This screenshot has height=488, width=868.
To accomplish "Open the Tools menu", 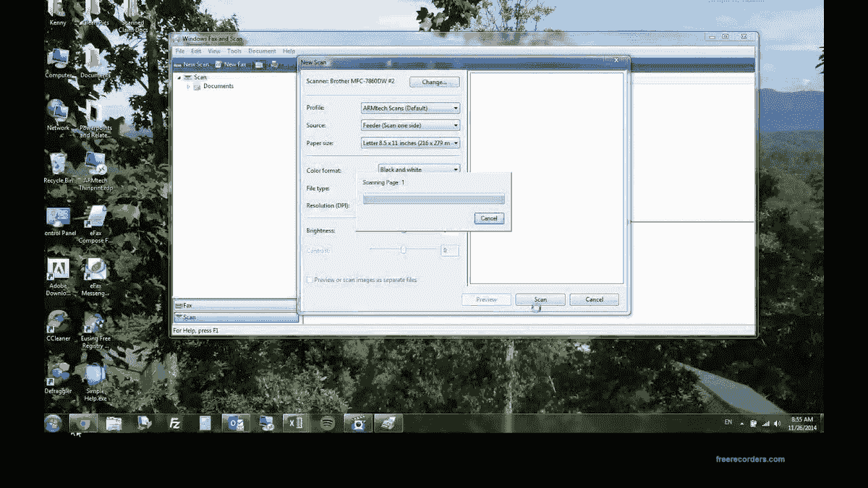I will click(234, 51).
